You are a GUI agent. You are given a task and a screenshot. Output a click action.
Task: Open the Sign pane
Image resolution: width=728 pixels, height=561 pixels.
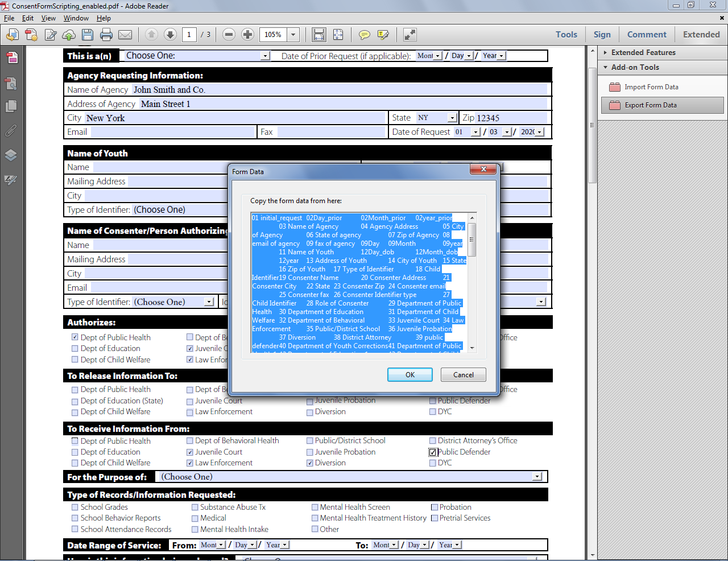602,35
